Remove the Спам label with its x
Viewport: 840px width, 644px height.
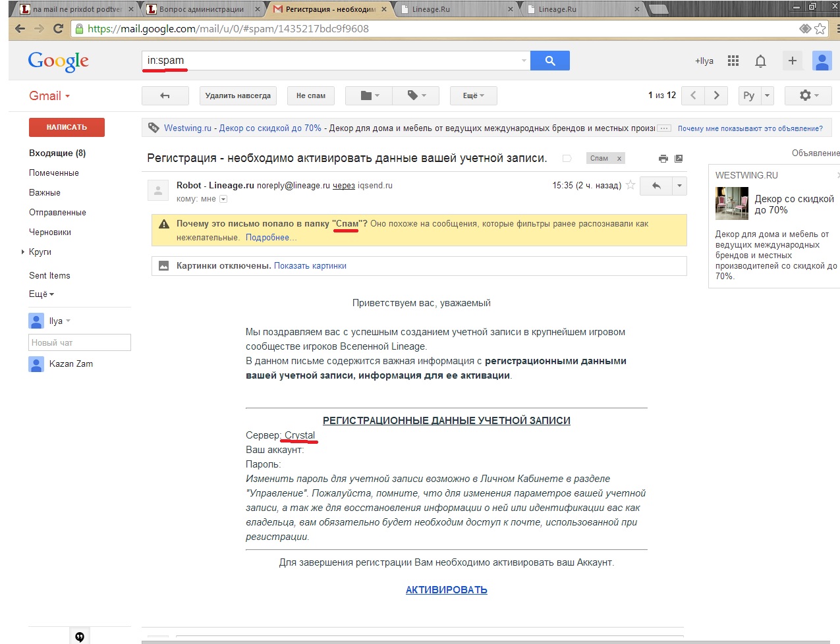(619, 158)
